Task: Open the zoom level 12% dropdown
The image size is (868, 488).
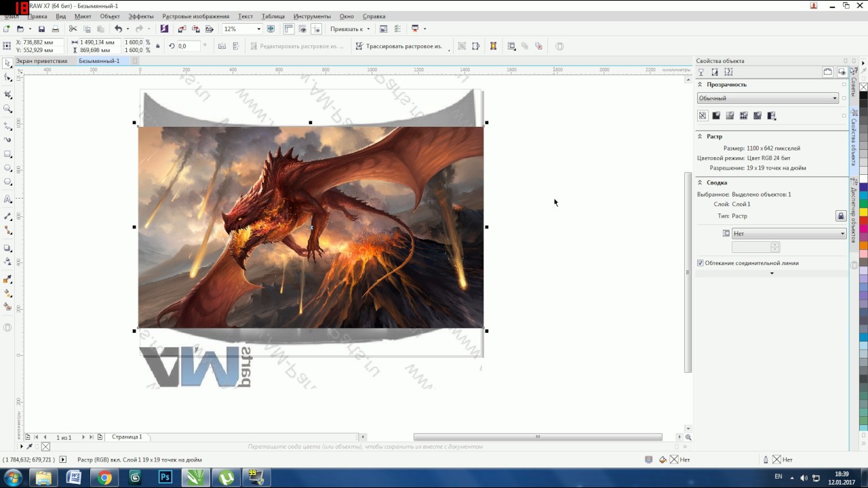Action: pyautogui.click(x=258, y=29)
